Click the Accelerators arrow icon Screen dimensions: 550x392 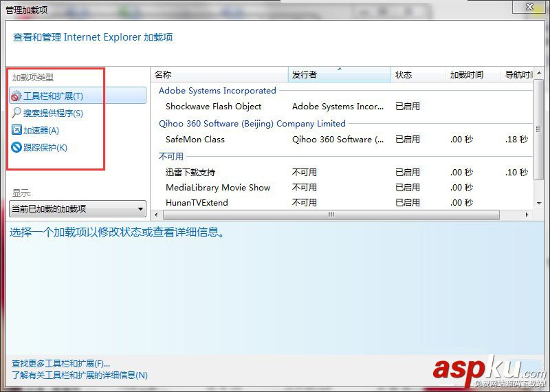tap(16, 130)
